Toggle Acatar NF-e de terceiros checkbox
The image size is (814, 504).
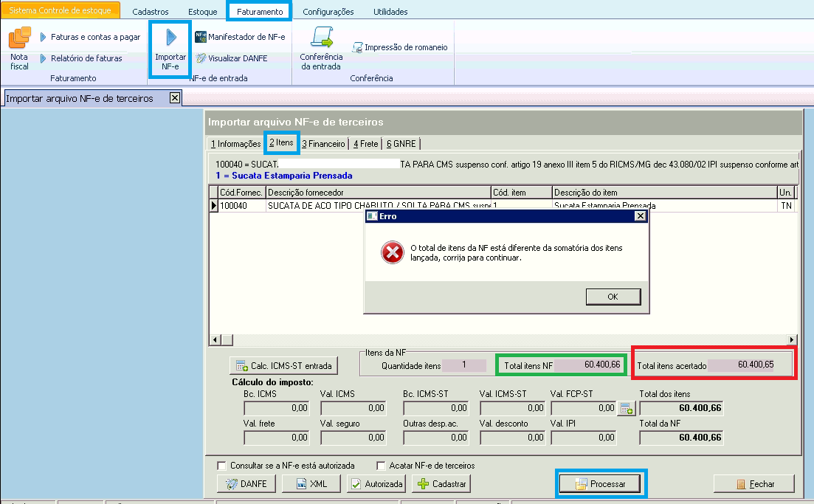point(382,466)
